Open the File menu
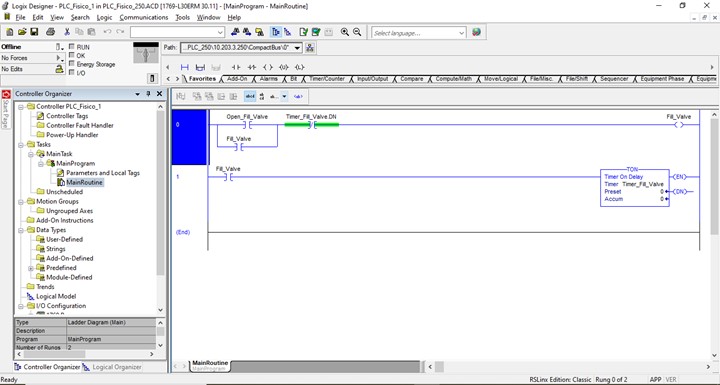720x385 pixels. 21,17
